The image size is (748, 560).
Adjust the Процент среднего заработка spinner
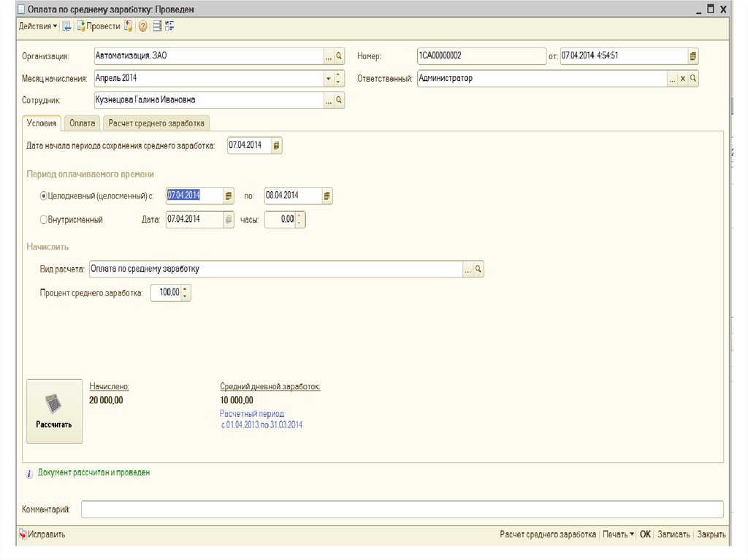click(186, 293)
